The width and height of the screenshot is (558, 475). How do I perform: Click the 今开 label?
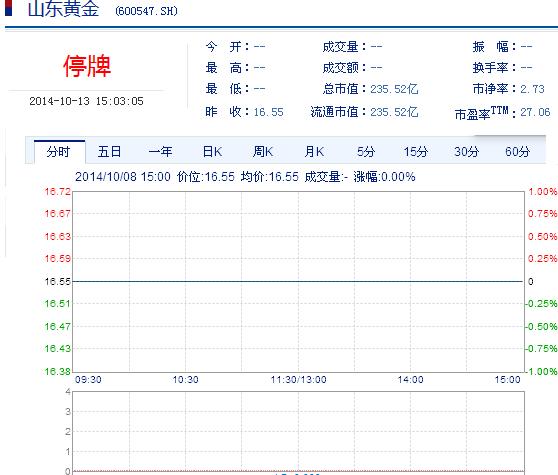point(226,47)
